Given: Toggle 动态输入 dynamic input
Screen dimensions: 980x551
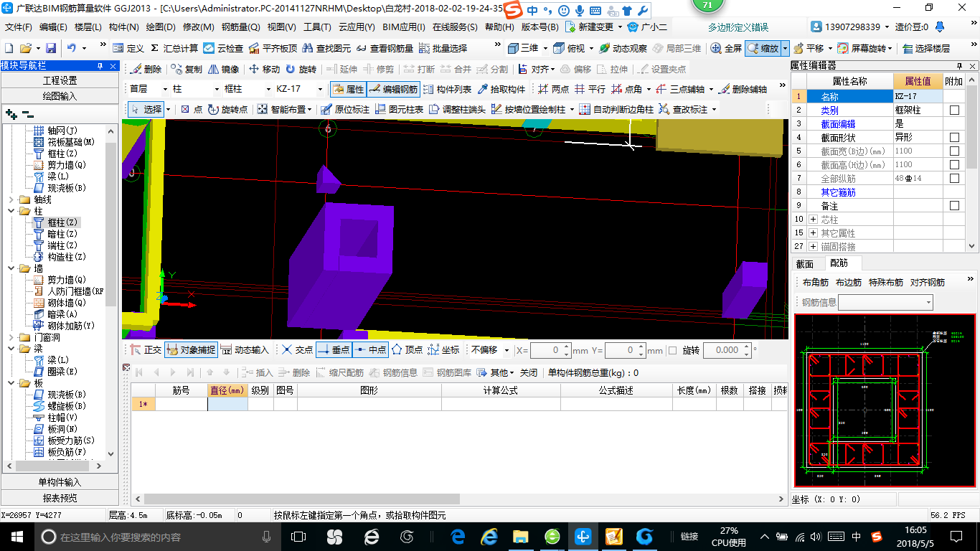Looking at the screenshot, I should (x=245, y=349).
